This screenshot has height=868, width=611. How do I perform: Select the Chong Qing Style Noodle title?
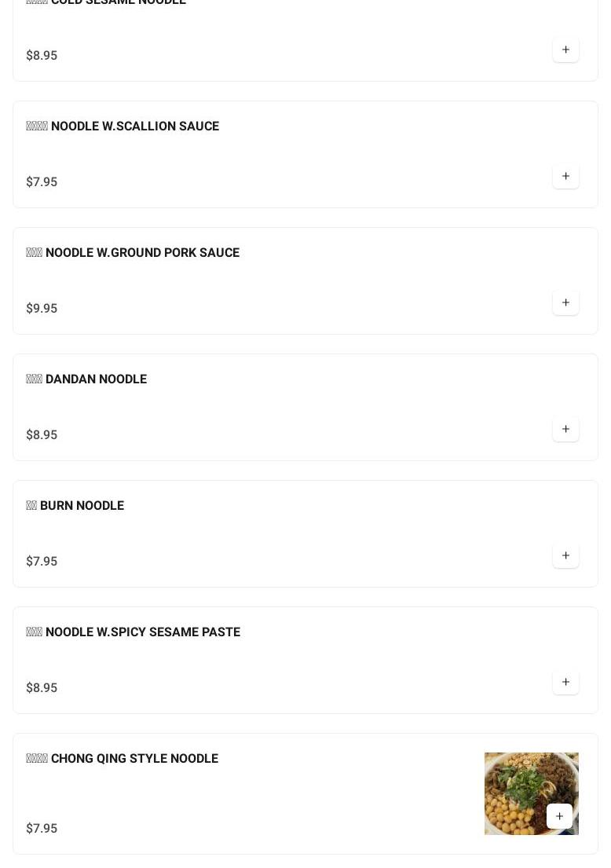(x=123, y=758)
